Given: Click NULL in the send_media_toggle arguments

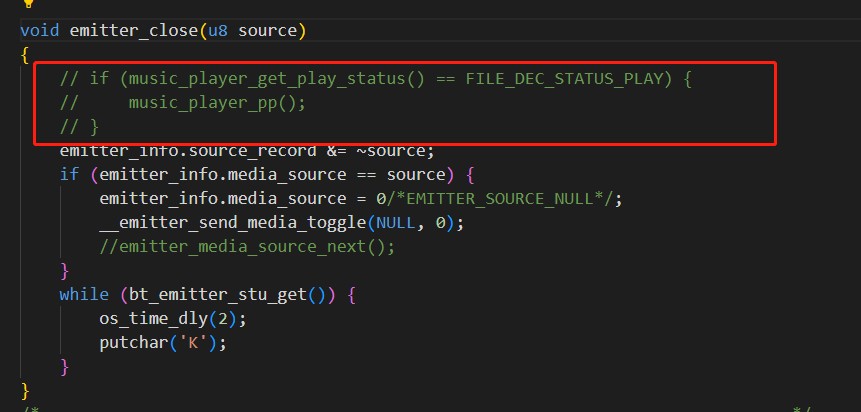Looking at the screenshot, I should tap(396, 223).
